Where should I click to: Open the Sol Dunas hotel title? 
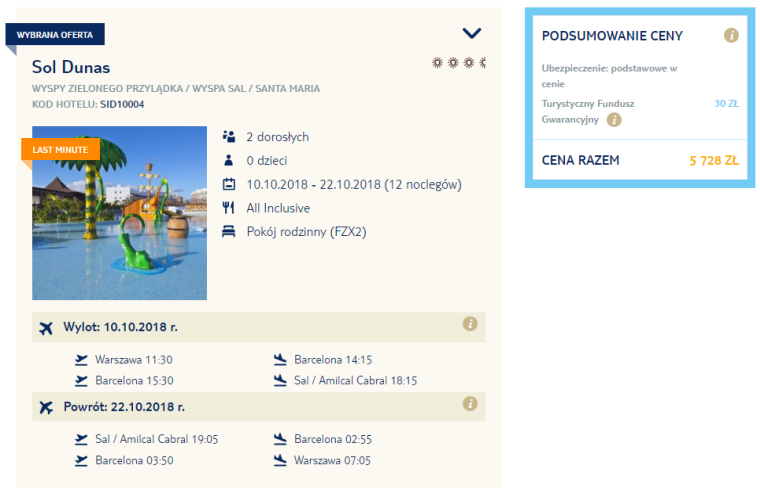pyautogui.click(x=71, y=68)
